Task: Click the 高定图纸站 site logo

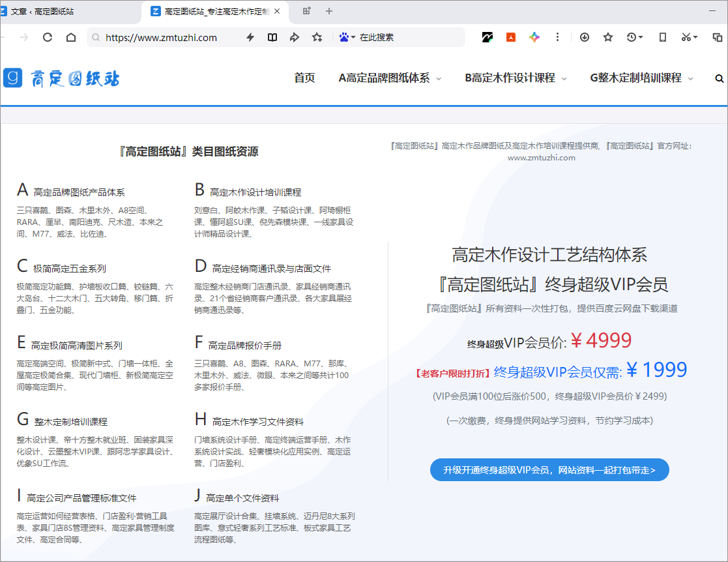Action: pyautogui.click(x=62, y=78)
